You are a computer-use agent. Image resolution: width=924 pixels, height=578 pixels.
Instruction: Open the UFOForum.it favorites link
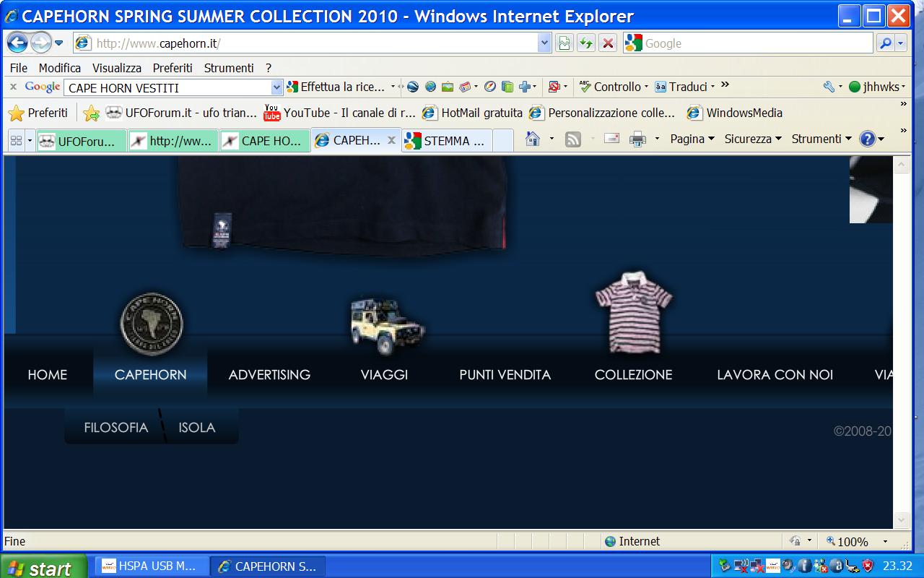click(180, 113)
